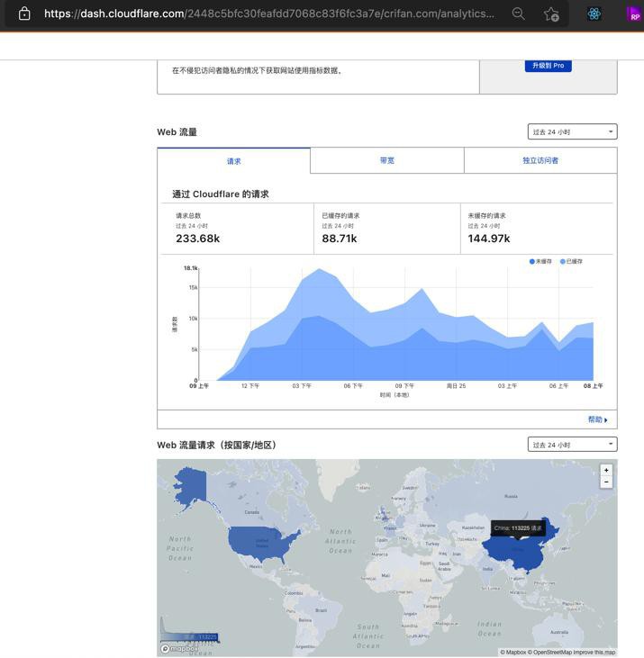The height and width of the screenshot is (658, 644).
Task: Click the 88.71k cached requests value
Action: coord(340,239)
